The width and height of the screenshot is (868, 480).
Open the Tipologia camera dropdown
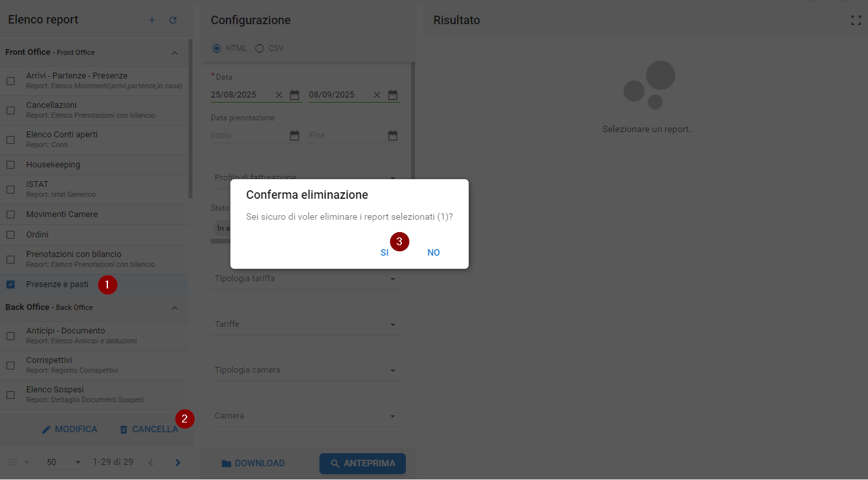(x=393, y=370)
